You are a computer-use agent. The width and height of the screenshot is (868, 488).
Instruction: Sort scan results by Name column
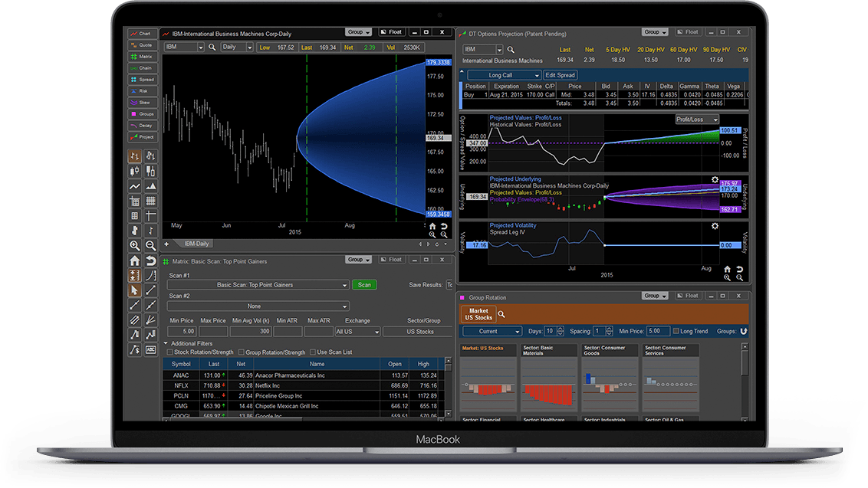pos(317,364)
